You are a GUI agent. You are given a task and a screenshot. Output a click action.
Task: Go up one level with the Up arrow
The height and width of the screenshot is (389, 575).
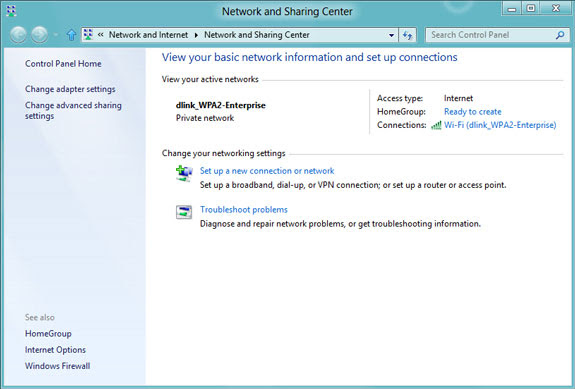[71, 35]
